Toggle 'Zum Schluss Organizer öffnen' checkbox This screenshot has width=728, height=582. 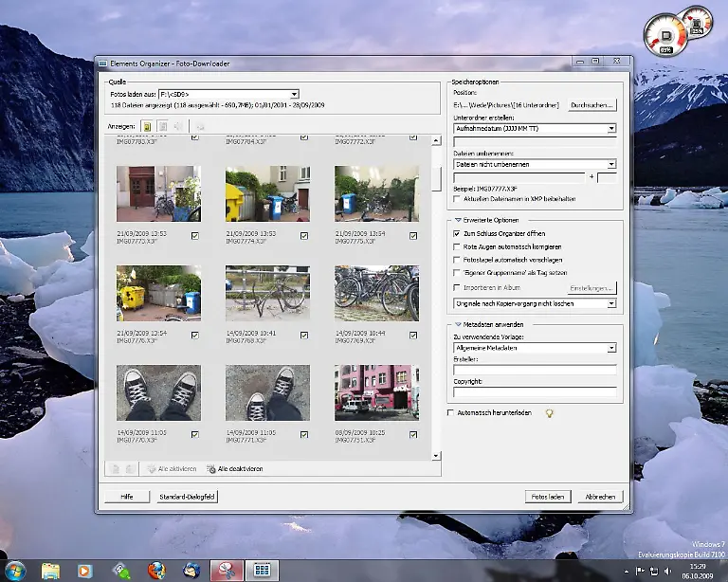457,233
